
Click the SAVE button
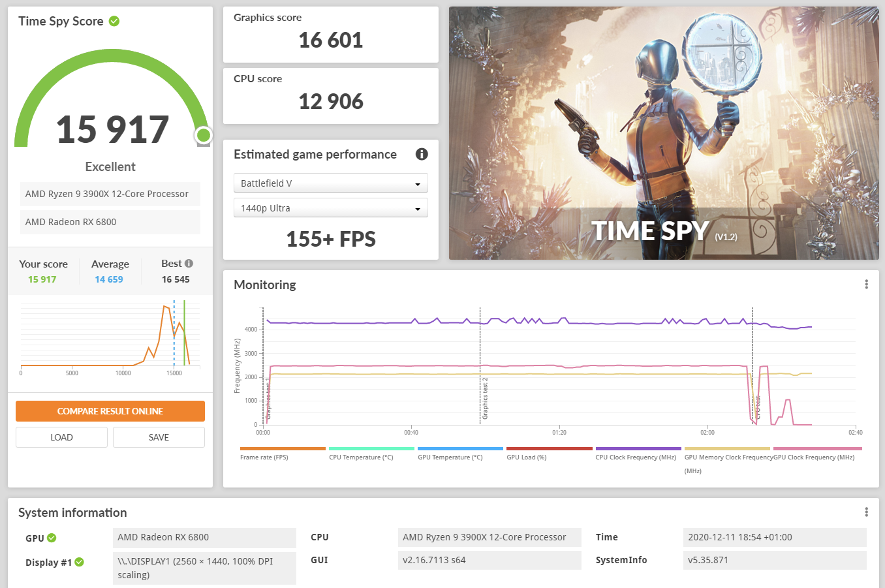point(159,437)
